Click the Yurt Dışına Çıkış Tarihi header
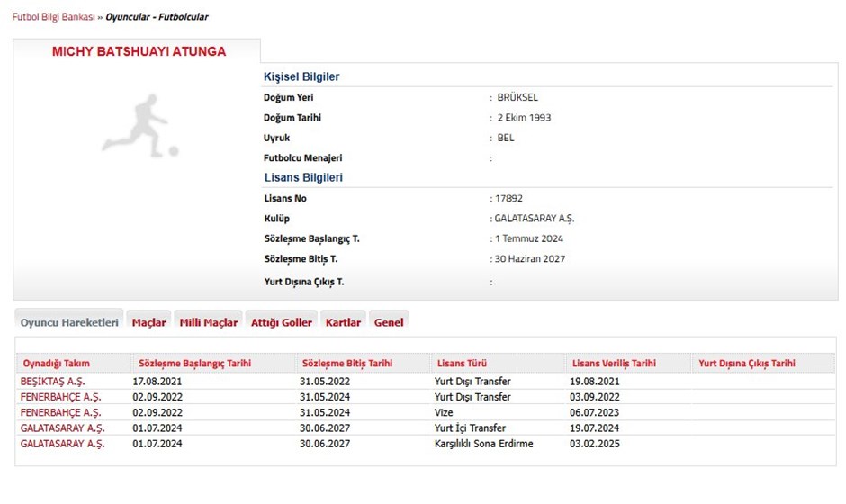846x504 pixels. (x=747, y=364)
